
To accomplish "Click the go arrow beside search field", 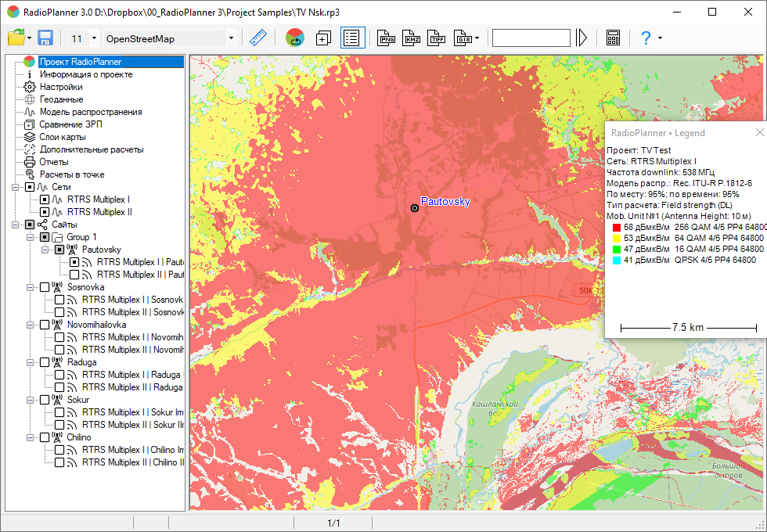I will point(581,38).
